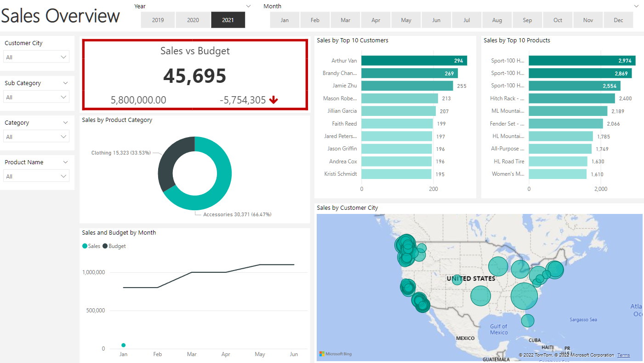Select the Mason Robe customer bar
This screenshot has width=644, height=363.
(x=399, y=98)
